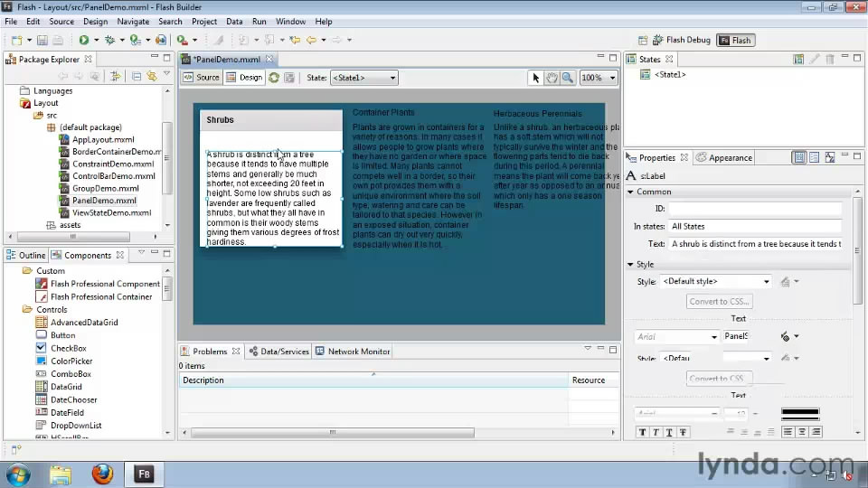This screenshot has height=488, width=868.
Task: Collapse the Style section
Action: coord(630,265)
